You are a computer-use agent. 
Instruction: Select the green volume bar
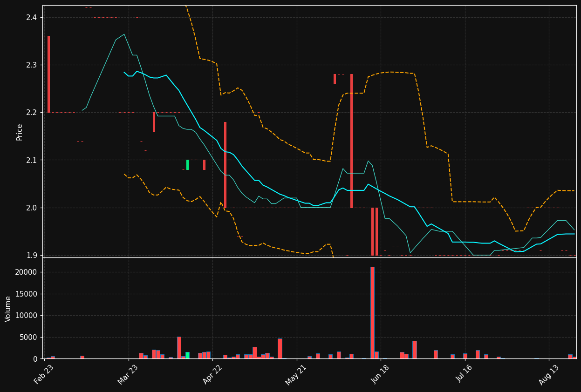187,355
